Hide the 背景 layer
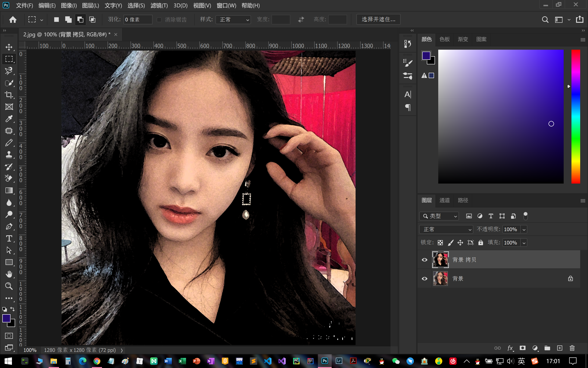This screenshot has width=588, height=368. (x=424, y=279)
